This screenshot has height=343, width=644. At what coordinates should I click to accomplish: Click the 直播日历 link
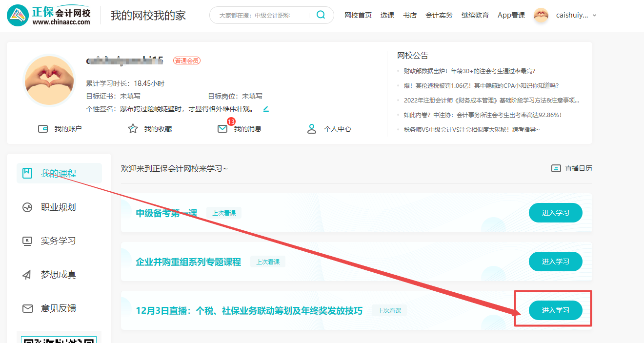[x=572, y=168]
